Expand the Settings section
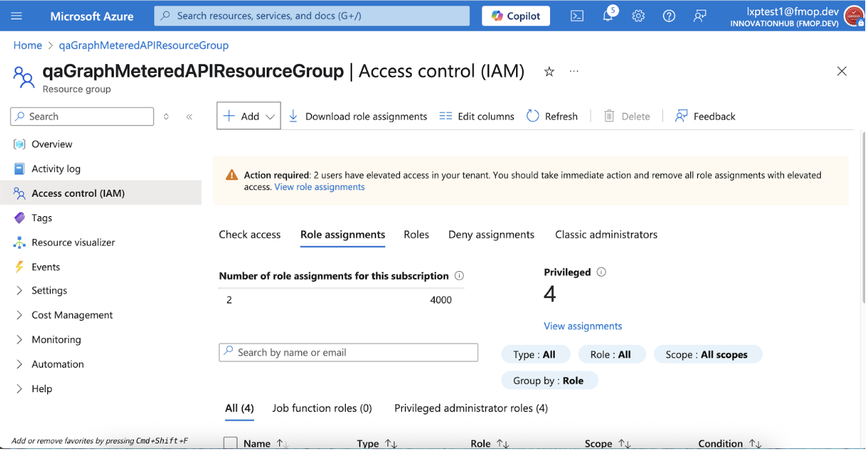This screenshot has height=456, width=868. click(19, 291)
